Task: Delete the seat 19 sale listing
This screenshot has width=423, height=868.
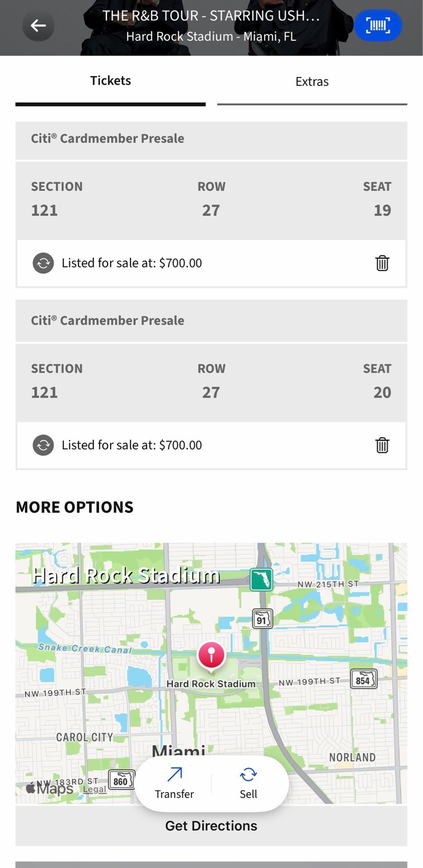Action: pos(382,263)
